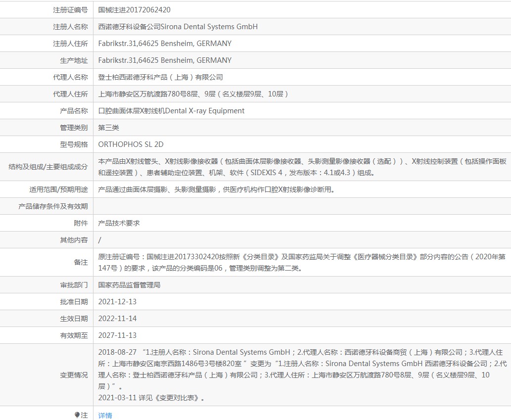Screen dimensions: 511x420
Task: Click the 生产地址 label
Action: coord(74,60)
